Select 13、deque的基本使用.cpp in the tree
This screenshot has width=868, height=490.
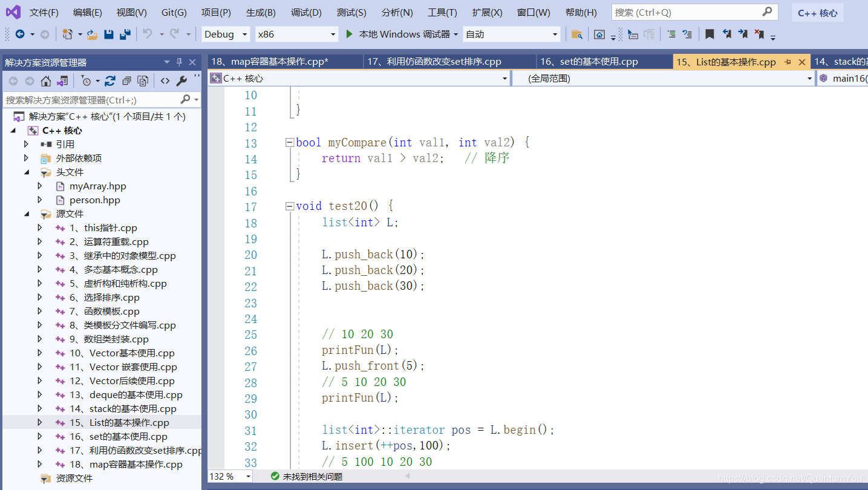(126, 395)
